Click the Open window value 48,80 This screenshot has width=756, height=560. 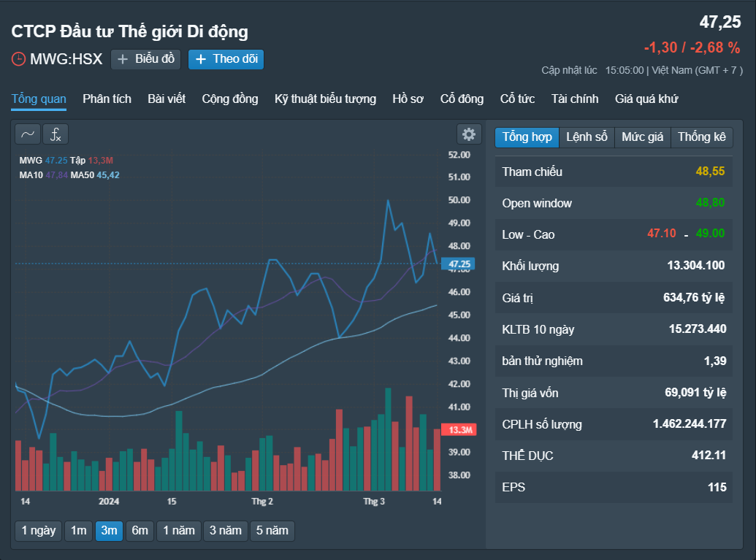coord(710,203)
